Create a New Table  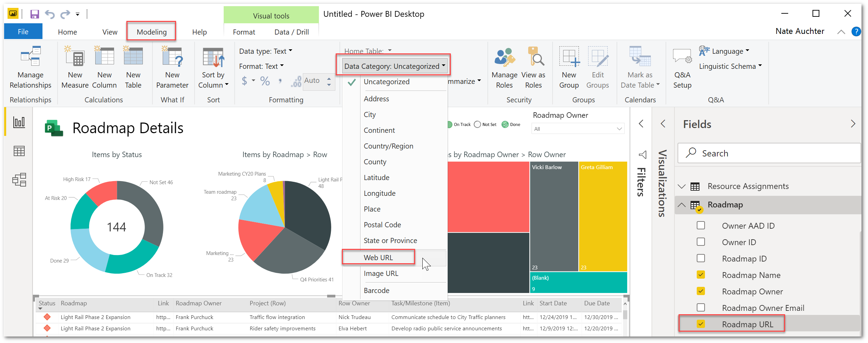(x=133, y=67)
